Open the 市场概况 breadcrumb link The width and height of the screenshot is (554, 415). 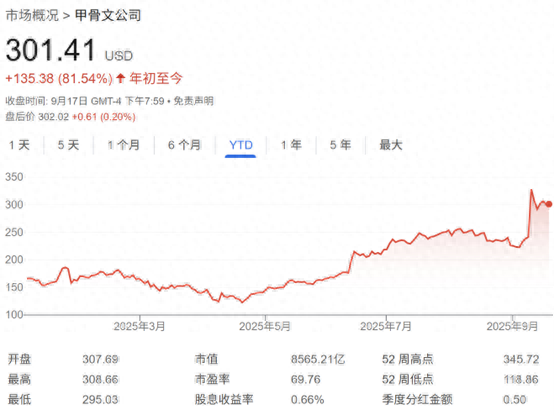pos(32,15)
